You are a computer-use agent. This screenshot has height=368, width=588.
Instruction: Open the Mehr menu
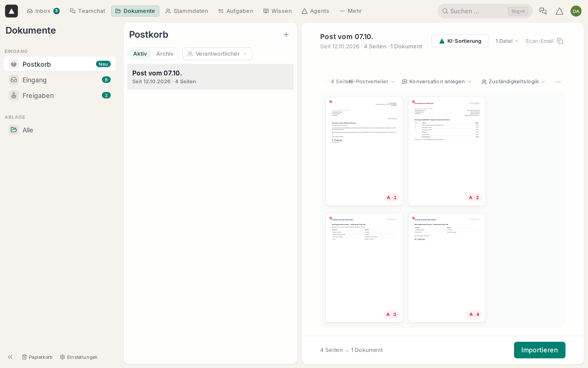[351, 11]
